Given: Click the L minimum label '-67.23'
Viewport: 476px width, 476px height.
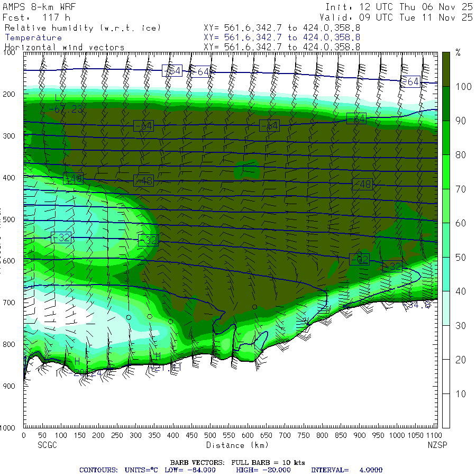Looking at the screenshot, I should 65,109.
